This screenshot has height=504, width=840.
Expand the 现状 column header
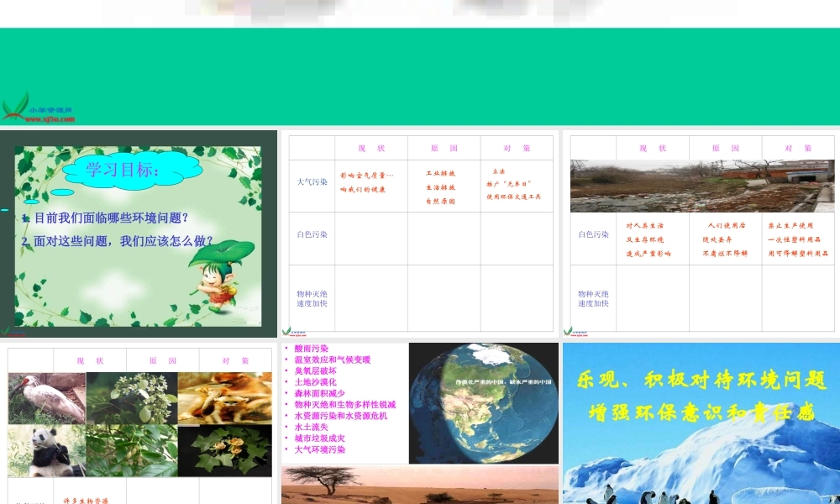(x=373, y=148)
